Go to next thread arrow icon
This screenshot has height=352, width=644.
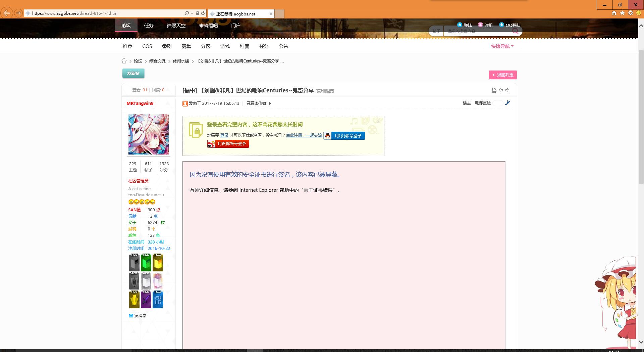pos(507,90)
